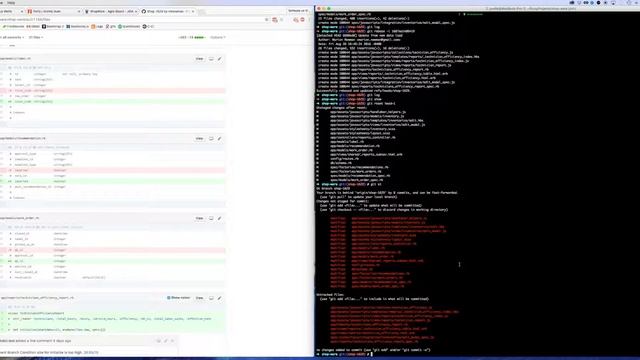640x360 pixels.
Task: Switch to the GitHub shop pull request tab
Action: pyautogui.click(x=167, y=11)
